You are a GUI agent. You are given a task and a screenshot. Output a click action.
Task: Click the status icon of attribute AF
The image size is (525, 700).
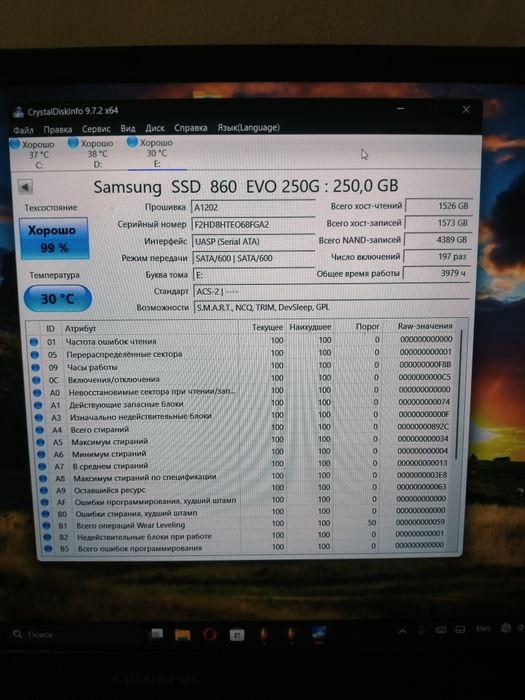coord(45,503)
